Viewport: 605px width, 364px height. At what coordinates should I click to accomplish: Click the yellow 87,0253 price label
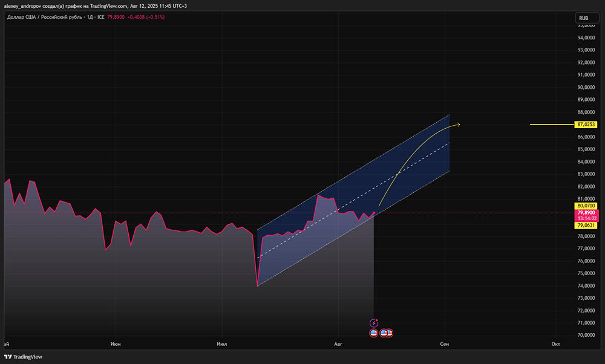[586, 125]
